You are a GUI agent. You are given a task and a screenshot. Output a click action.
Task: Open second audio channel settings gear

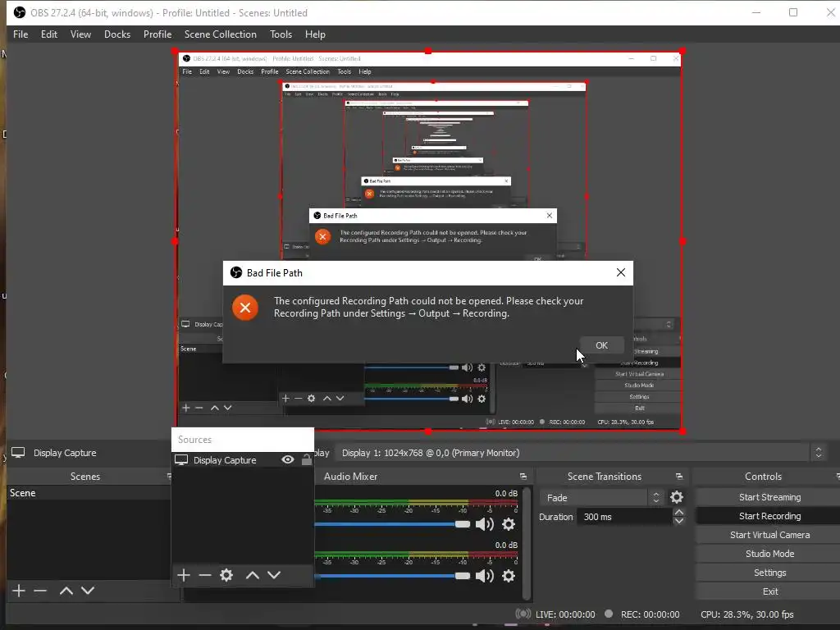pyautogui.click(x=509, y=576)
